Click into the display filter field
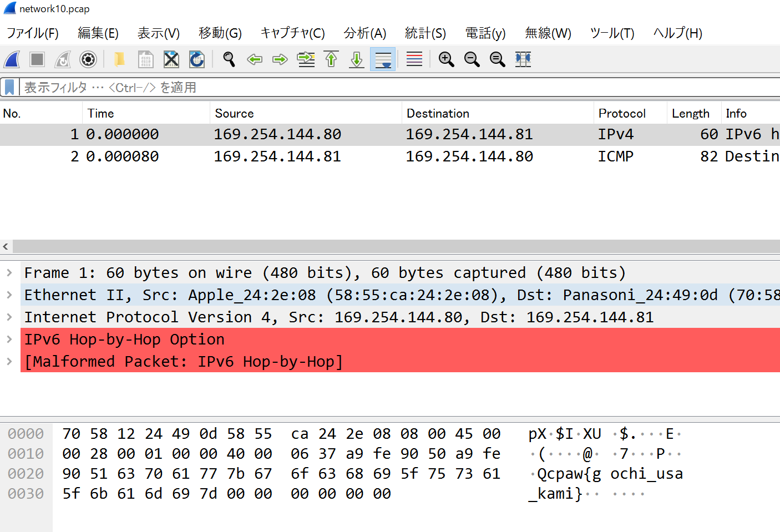The width and height of the screenshot is (780, 532). [399, 87]
